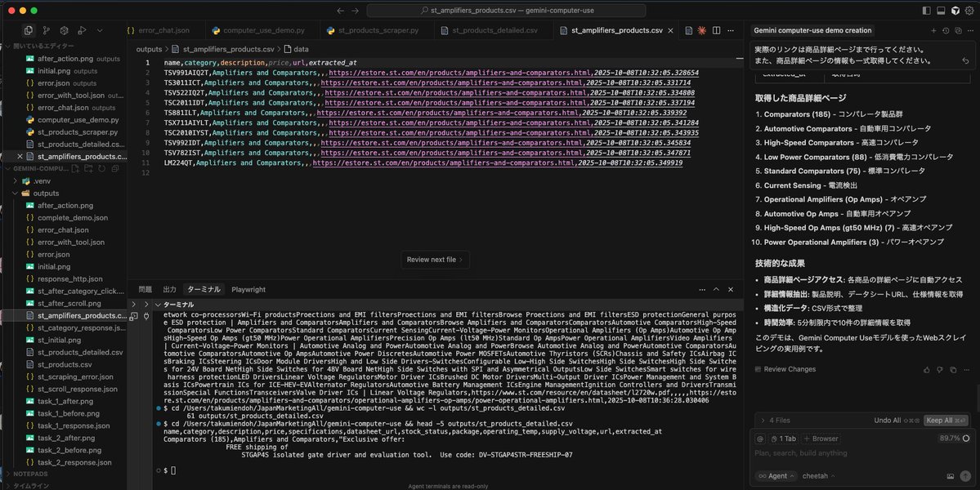Image resolution: width=980 pixels, height=490 pixels.
Task: Open the Explorer view in the activity bar
Action: [x=28, y=30]
